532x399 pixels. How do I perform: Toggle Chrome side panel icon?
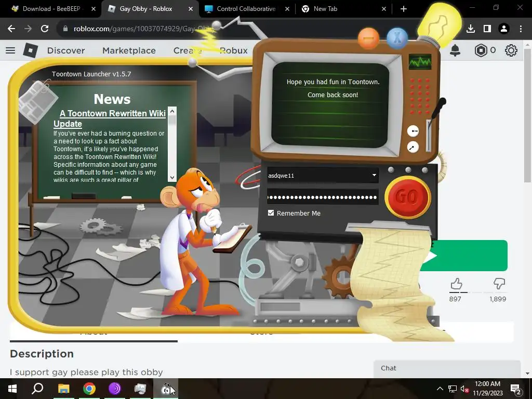[487, 29]
